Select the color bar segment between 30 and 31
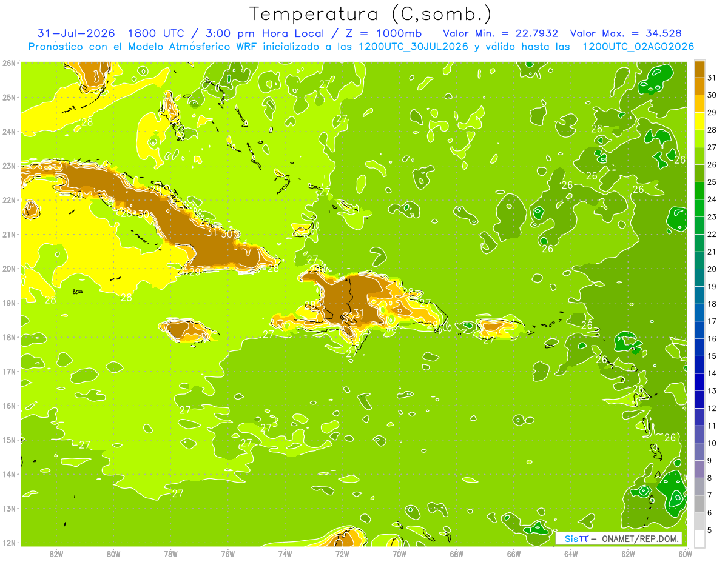 (699, 87)
